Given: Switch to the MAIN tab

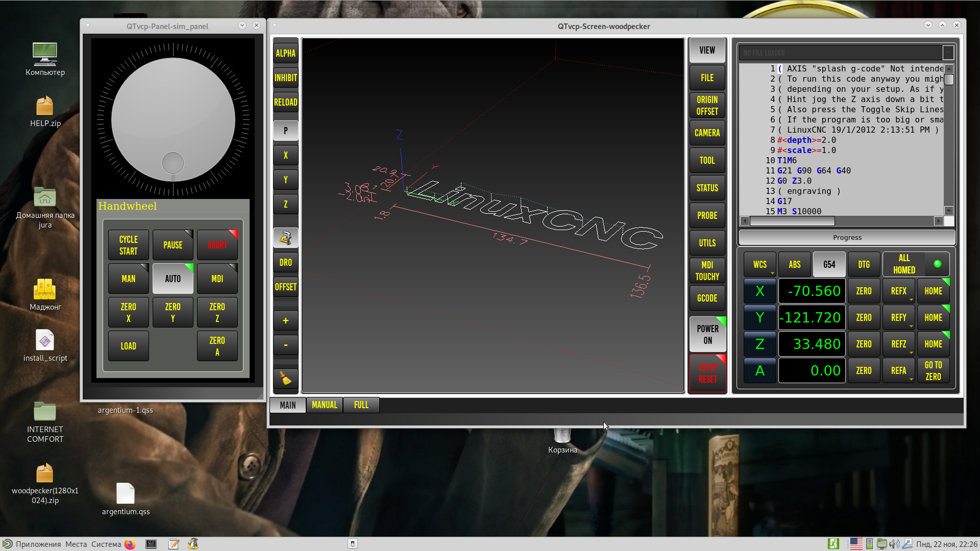Looking at the screenshot, I should click(287, 405).
